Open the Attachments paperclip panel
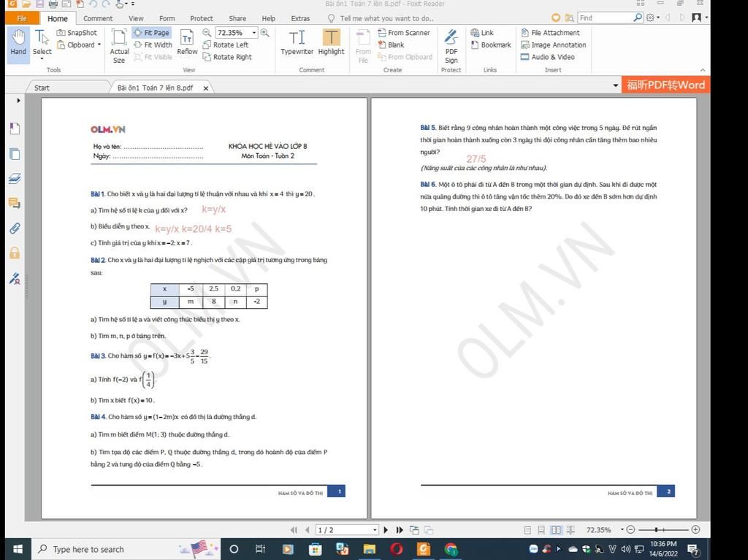Screen dimensions: 748x560 click(x=15, y=228)
